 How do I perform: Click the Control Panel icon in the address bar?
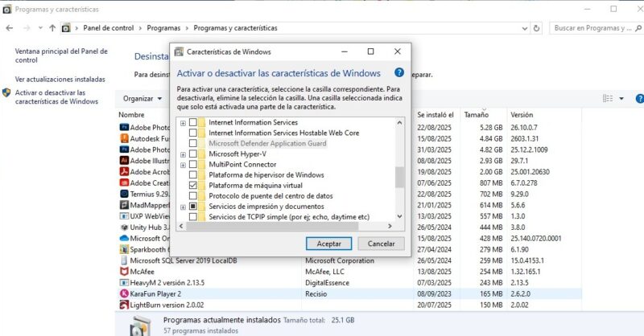66,28
